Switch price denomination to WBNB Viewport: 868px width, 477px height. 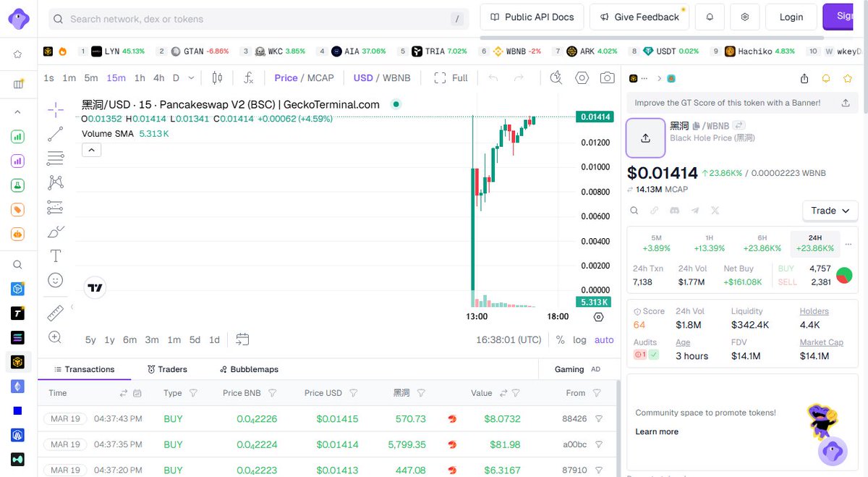pyautogui.click(x=396, y=77)
